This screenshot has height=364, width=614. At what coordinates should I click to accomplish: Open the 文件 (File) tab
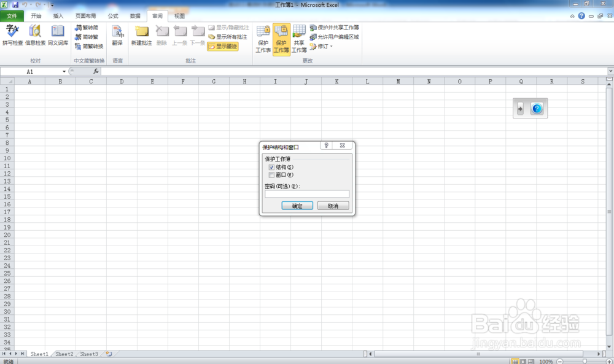pos(12,16)
